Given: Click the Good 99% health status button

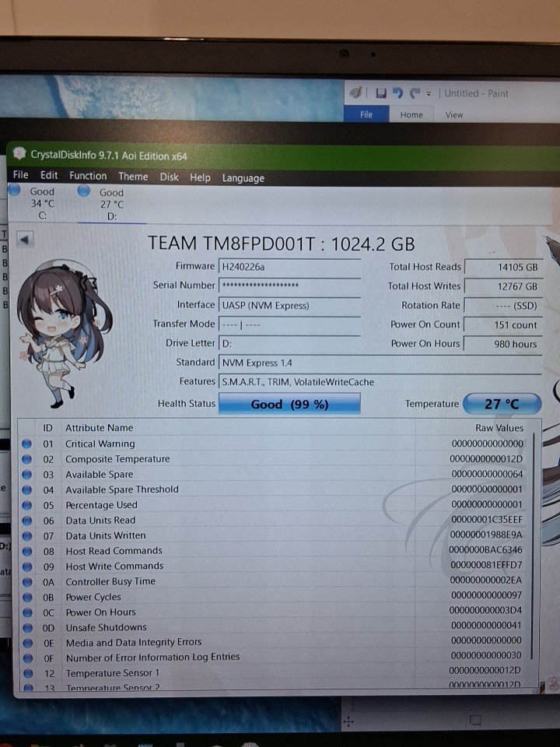Looking at the screenshot, I should pos(289,404).
